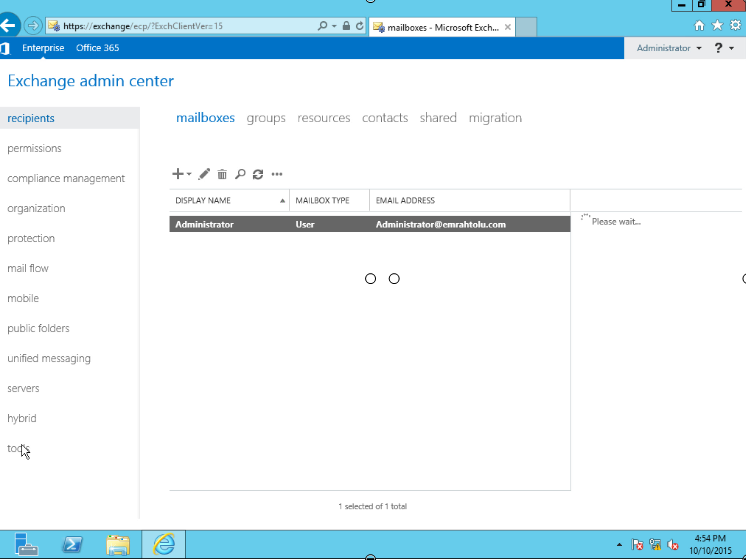Screen dimensions: 746x560
Task: Switch to the groups tab
Action: (266, 118)
